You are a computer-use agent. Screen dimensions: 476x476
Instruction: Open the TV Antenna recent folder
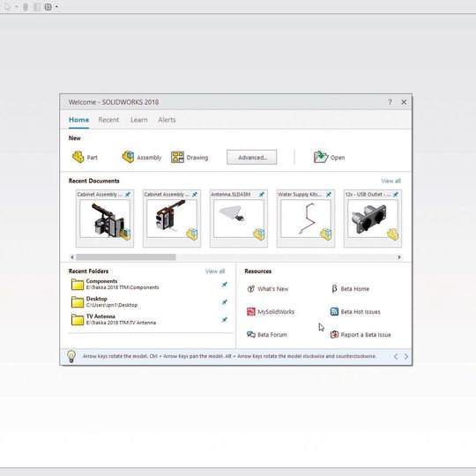pyautogui.click(x=114, y=319)
